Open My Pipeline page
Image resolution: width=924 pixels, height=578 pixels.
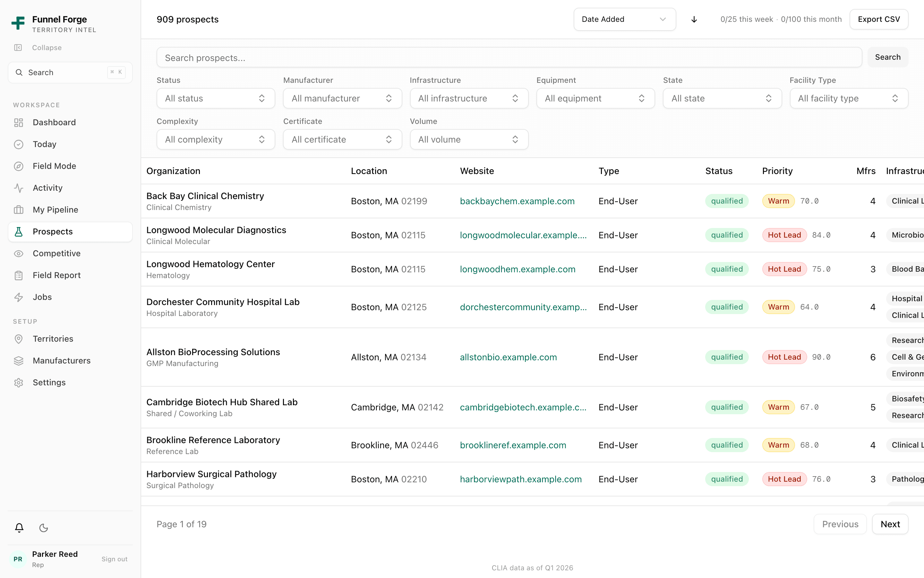coord(70,209)
